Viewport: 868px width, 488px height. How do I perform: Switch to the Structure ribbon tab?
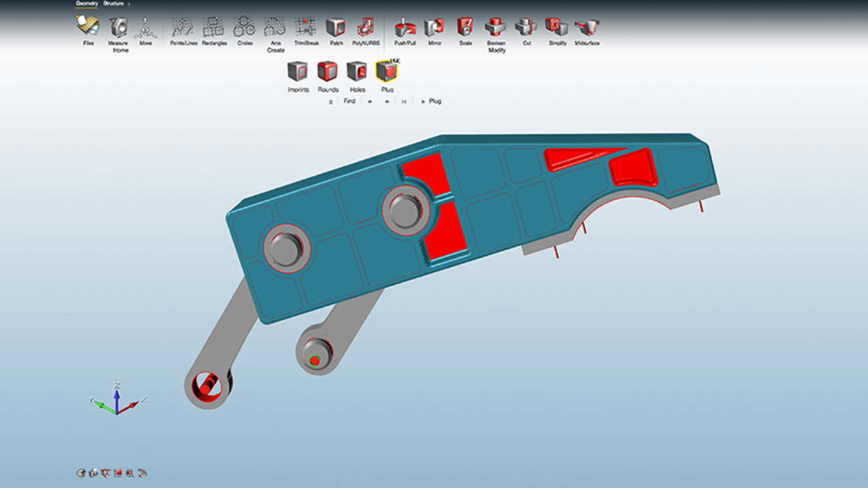[x=113, y=3]
